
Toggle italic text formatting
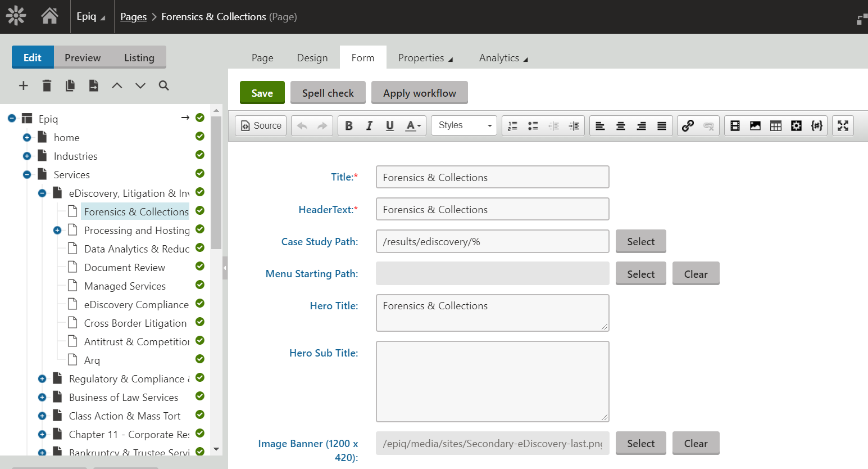369,126
